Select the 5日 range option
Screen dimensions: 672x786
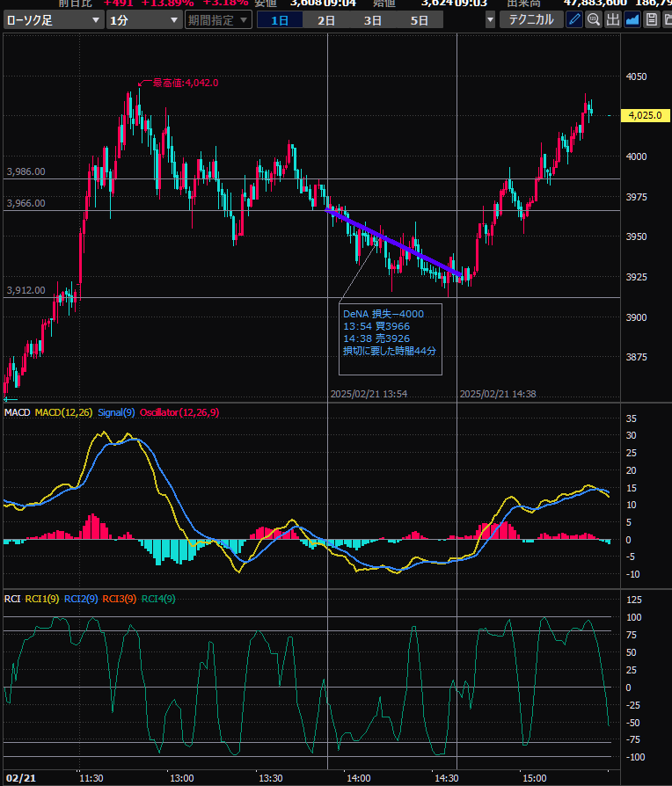(420, 19)
